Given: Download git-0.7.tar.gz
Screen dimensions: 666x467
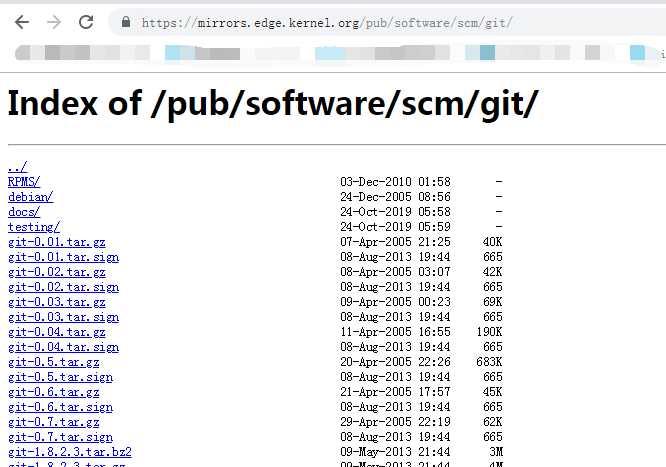Looking at the screenshot, I should [x=54, y=422].
